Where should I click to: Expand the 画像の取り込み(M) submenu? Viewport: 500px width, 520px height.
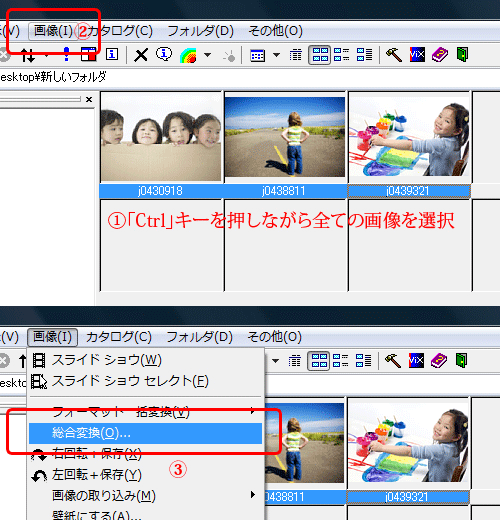(x=145, y=496)
